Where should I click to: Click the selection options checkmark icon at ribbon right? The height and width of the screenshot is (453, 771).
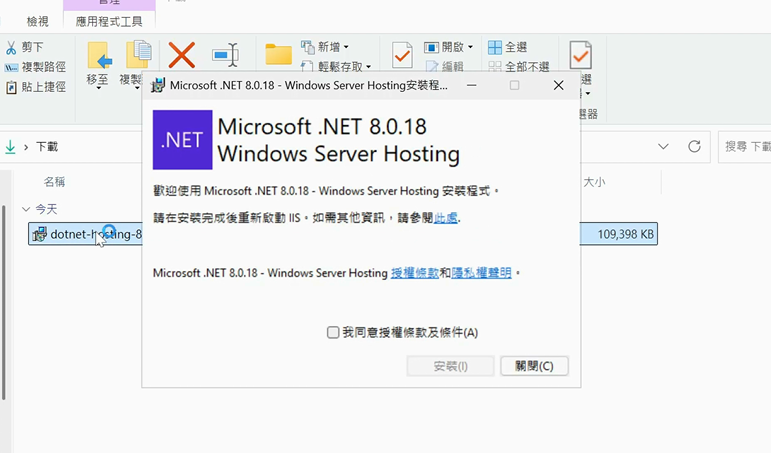tap(580, 55)
